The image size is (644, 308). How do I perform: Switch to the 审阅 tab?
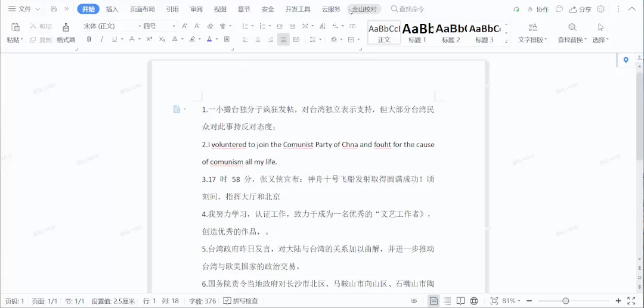click(x=196, y=9)
